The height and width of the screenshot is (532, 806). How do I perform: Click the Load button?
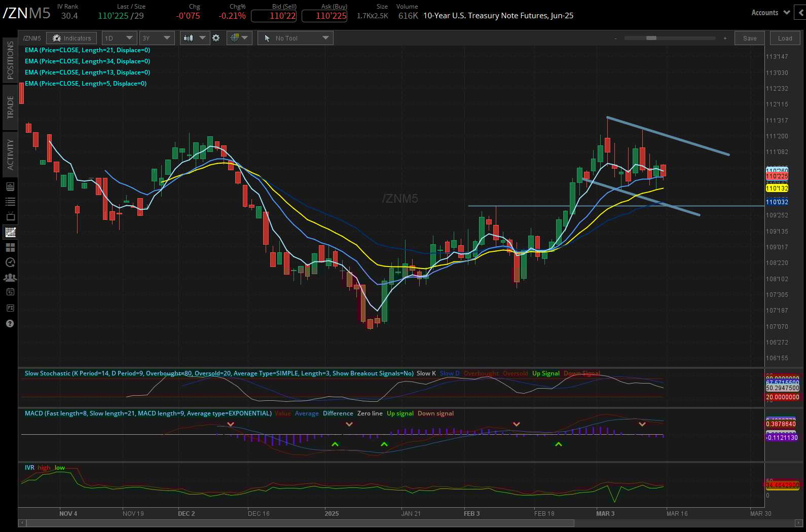point(785,38)
